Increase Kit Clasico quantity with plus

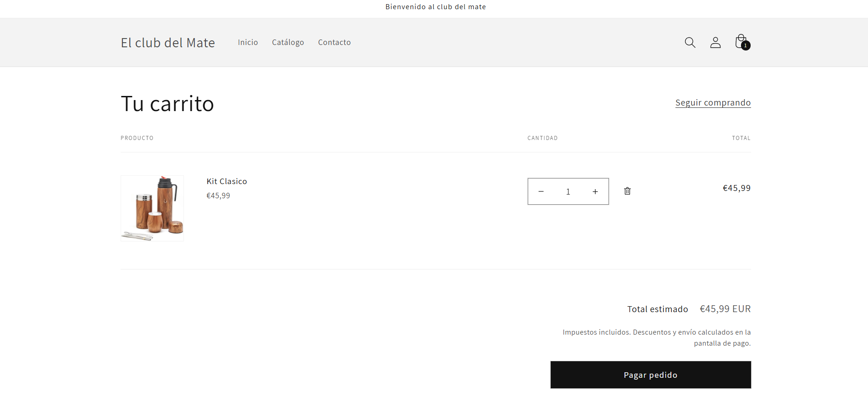point(595,191)
